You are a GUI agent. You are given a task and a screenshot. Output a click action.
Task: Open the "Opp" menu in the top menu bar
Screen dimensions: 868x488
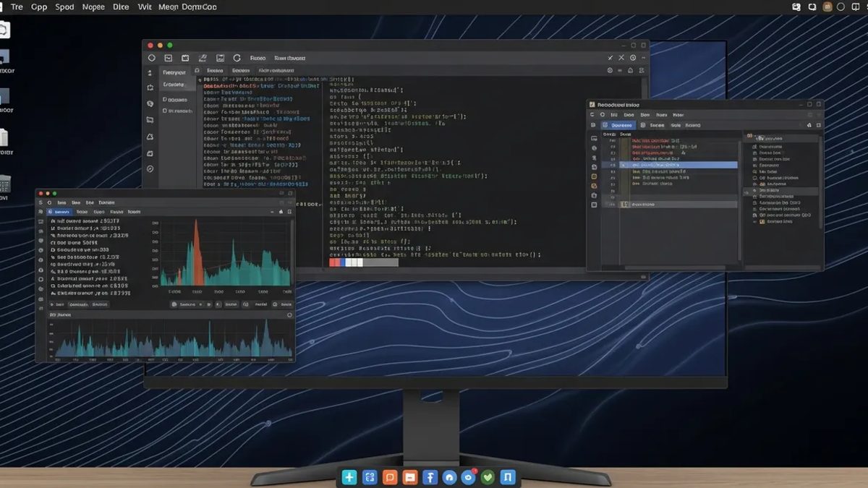pyautogui.click(x=39, y=7)
